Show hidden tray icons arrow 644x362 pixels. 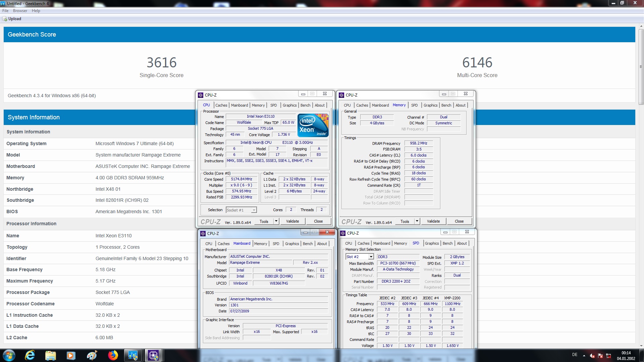[584, 356]
